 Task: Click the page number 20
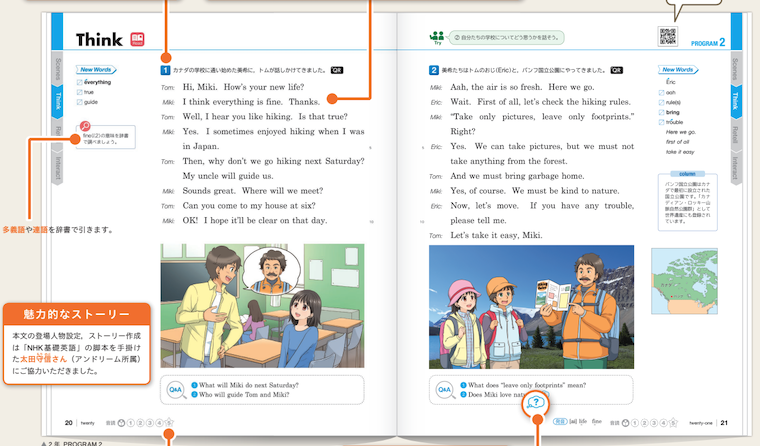69,423
